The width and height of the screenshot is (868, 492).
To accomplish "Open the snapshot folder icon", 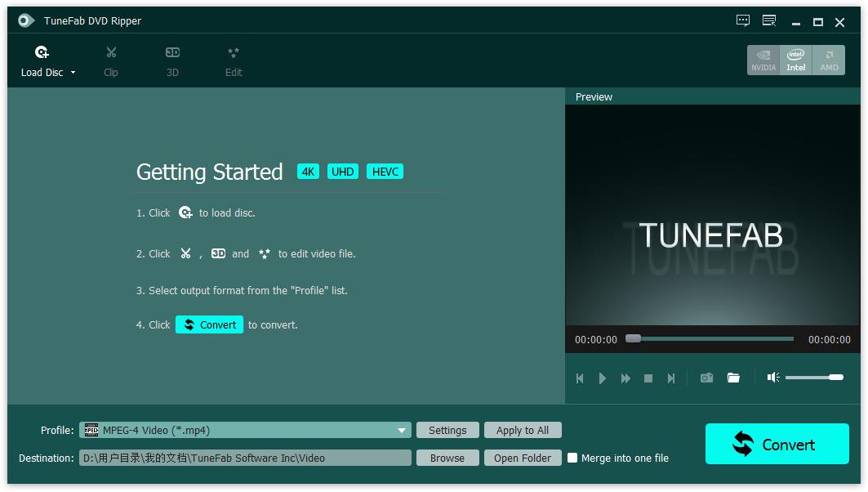I will [x=733, y=378].
